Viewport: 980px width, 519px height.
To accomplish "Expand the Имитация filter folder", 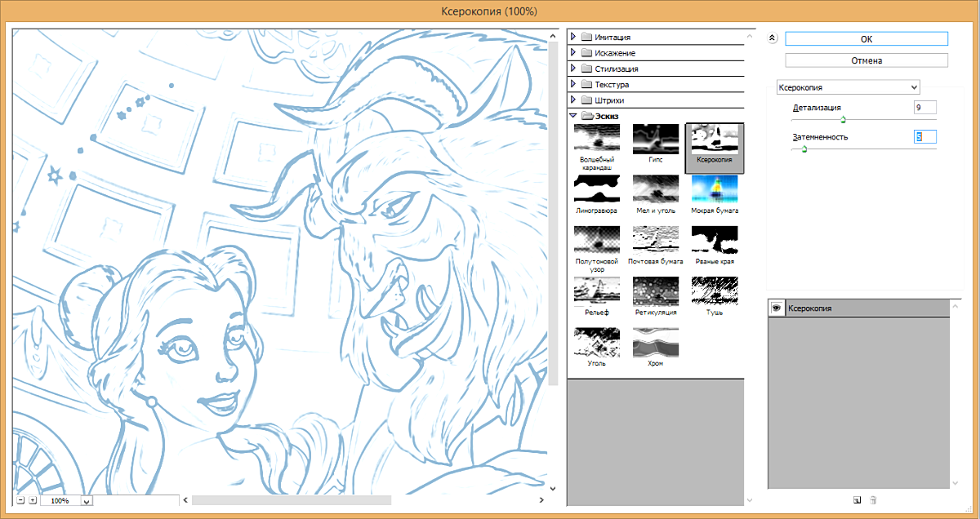I will point(573,38).
